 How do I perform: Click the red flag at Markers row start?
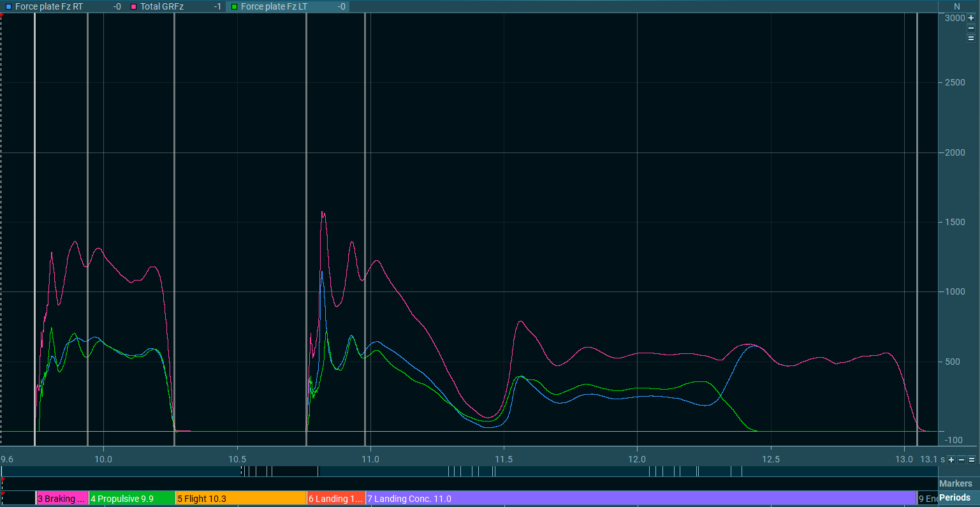pyautogui.click(x=3, y=479)
